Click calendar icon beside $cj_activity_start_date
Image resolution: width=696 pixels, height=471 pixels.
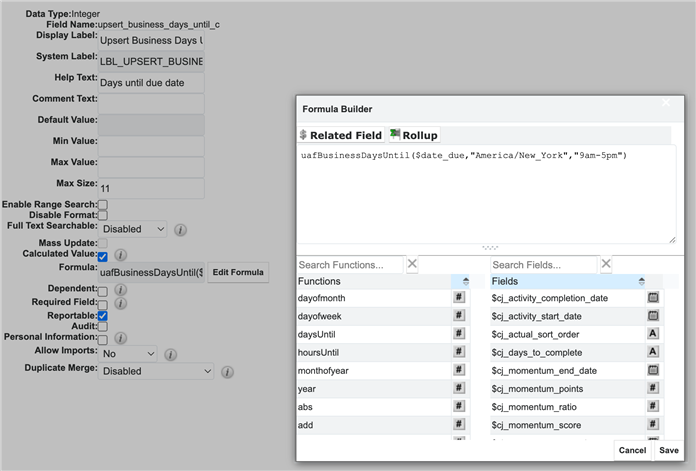(653, 316)
